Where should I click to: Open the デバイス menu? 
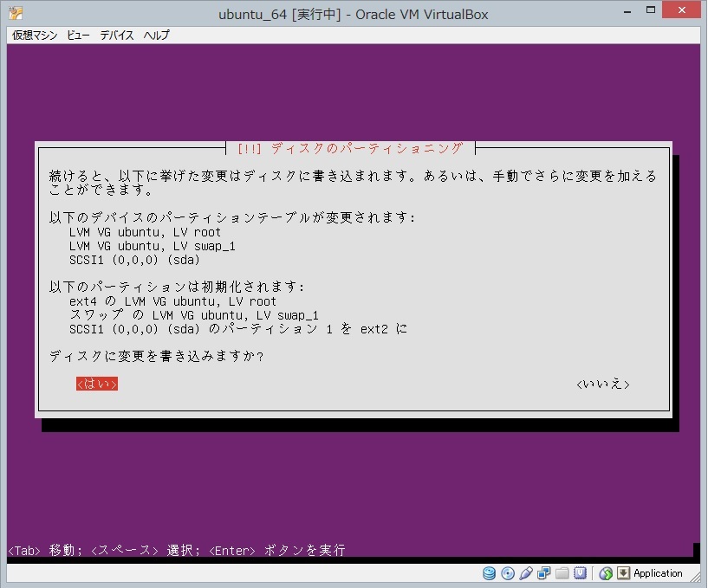[116, 36]
